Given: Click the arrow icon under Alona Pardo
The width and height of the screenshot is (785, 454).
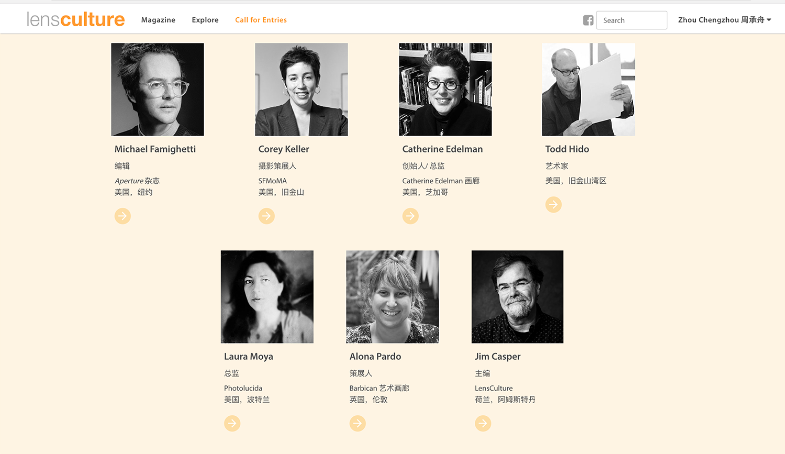Looking at the screenshot, I should pyautogui.click(x=357, y=423).
